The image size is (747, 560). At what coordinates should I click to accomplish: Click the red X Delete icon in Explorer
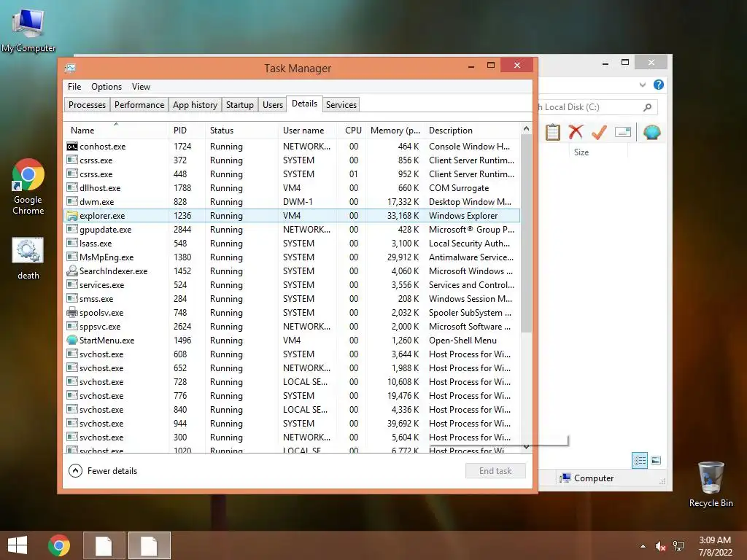[576, 132]
